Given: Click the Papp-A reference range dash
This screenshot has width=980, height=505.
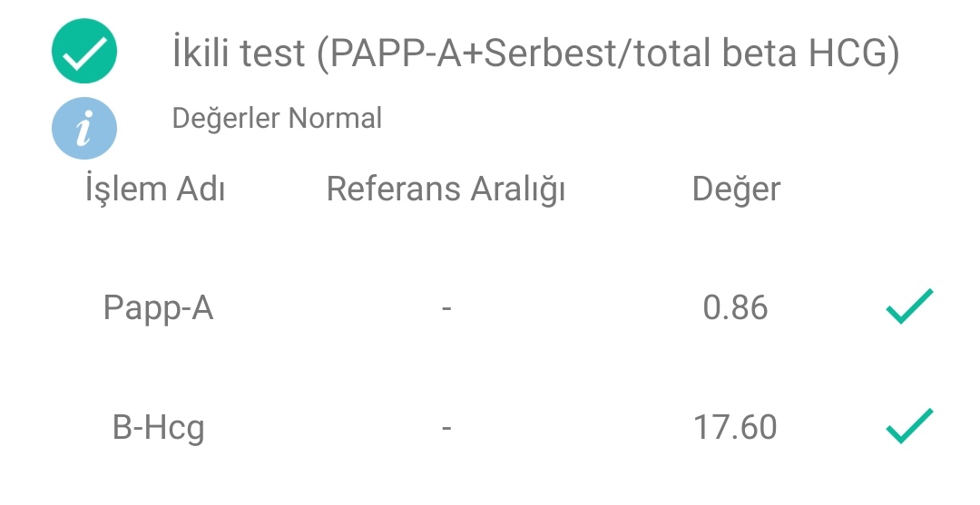Looking at the screenshot, I should [446, 307].
